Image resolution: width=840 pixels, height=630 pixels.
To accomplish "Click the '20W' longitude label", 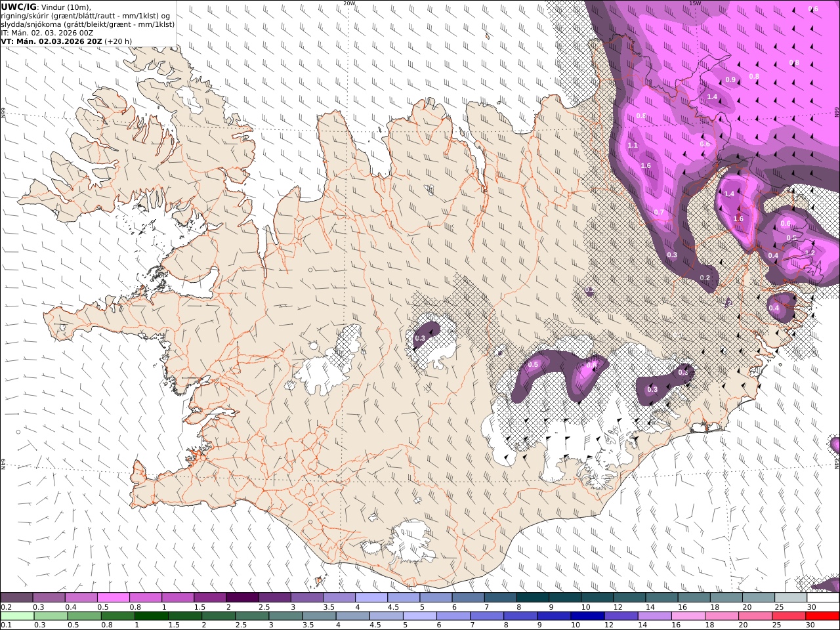I will 349,3.
